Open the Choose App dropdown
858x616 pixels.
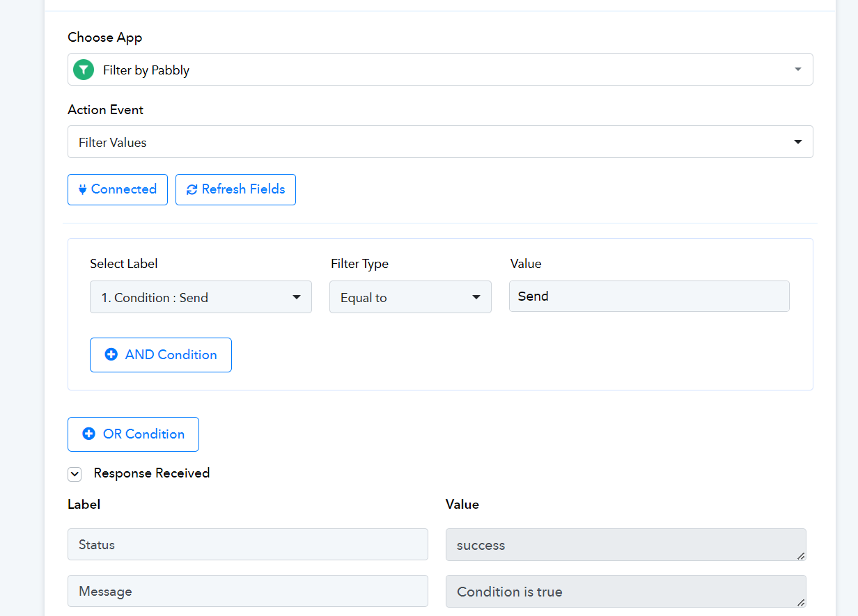(x=440, y=70)
